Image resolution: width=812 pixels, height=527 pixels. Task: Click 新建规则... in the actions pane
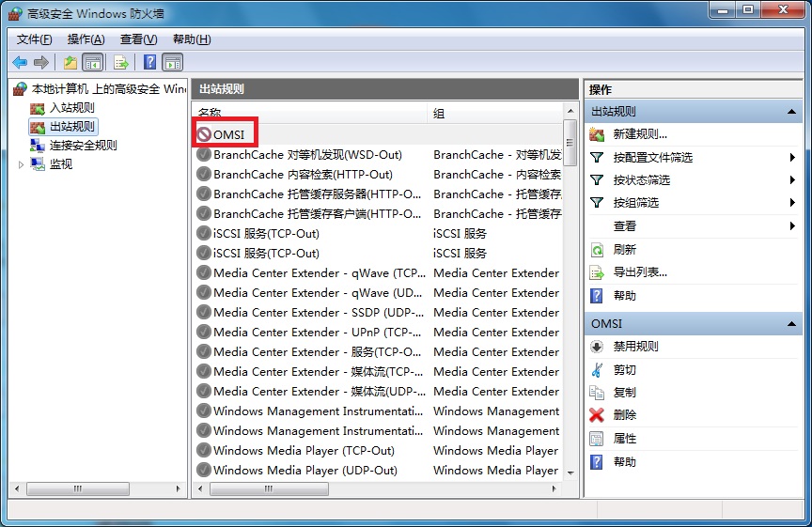pos(640,134)
